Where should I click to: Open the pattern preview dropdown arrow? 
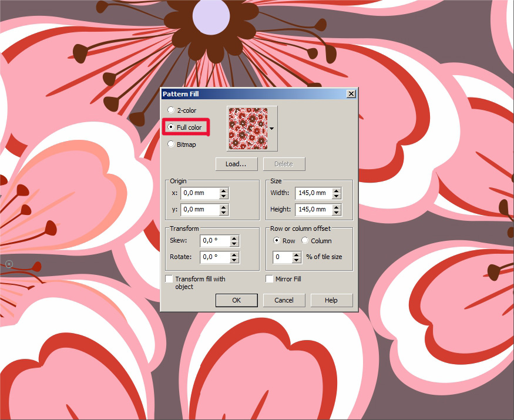click(272, 129)
